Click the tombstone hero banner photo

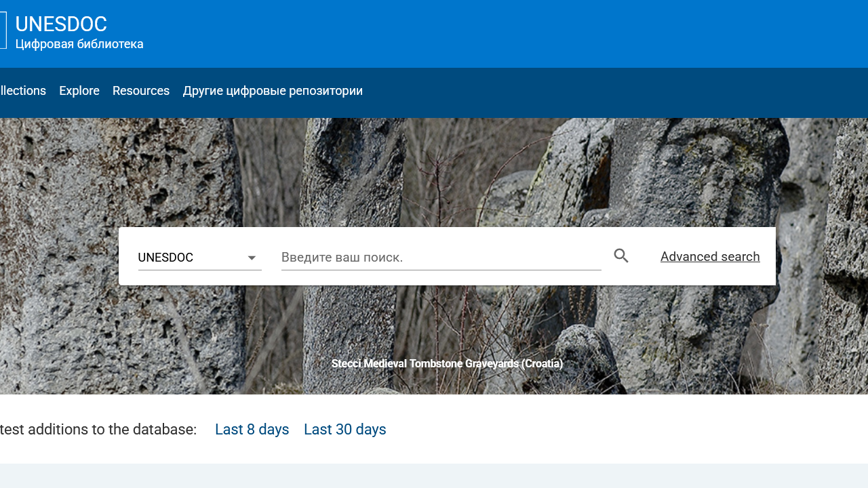pyautogui.click(x=434, y=169)
